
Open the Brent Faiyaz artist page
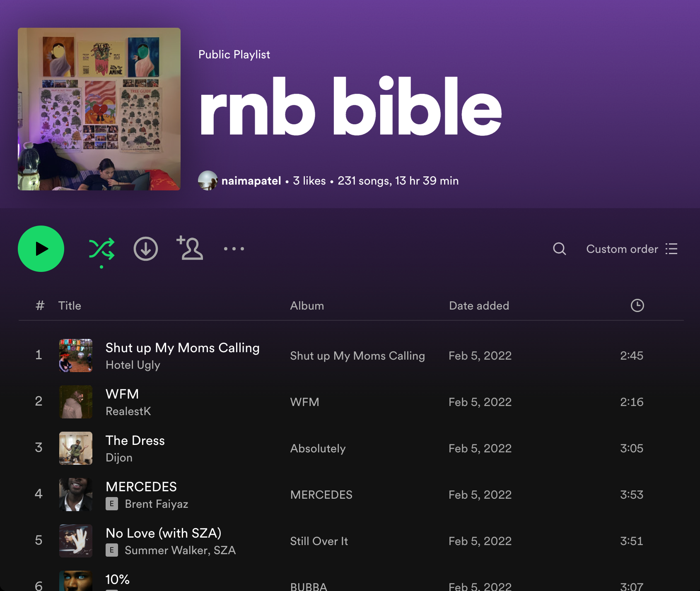[156, 504]
